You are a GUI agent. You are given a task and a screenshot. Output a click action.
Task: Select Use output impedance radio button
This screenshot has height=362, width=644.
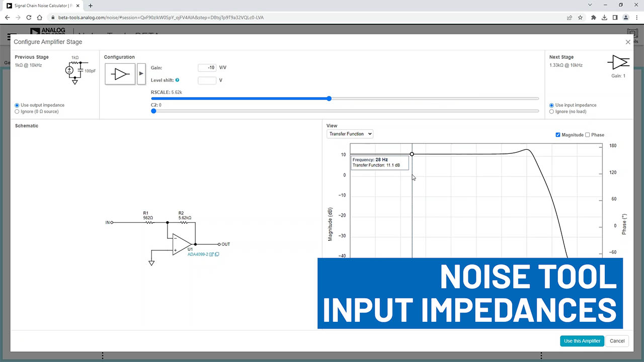[17, 105]
